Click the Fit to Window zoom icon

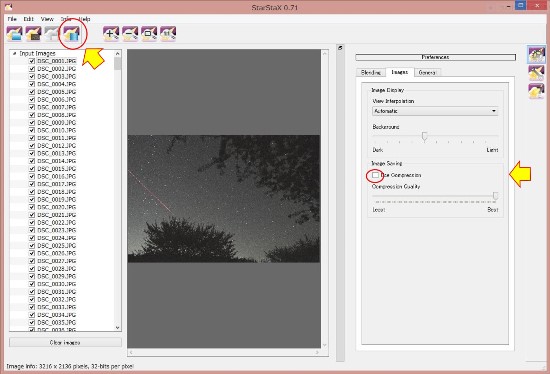149,34
